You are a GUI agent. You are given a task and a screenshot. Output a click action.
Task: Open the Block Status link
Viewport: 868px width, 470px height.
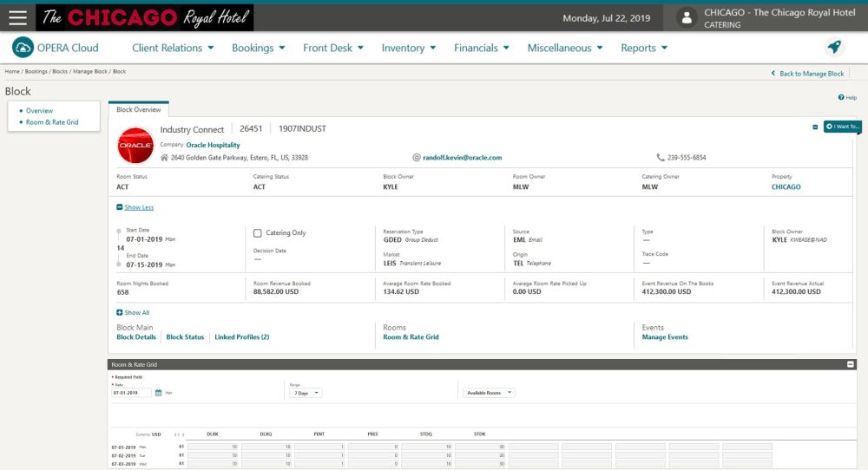(x=185, y=336)
